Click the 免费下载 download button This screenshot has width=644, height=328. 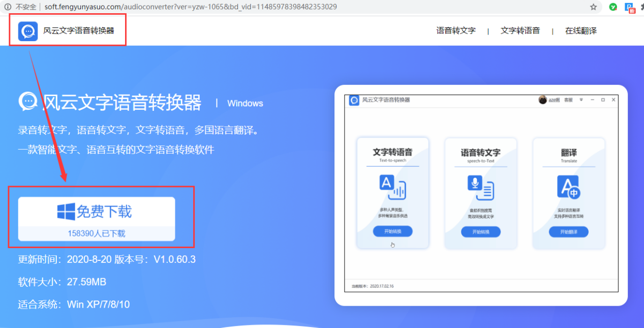tap(97, 219)
